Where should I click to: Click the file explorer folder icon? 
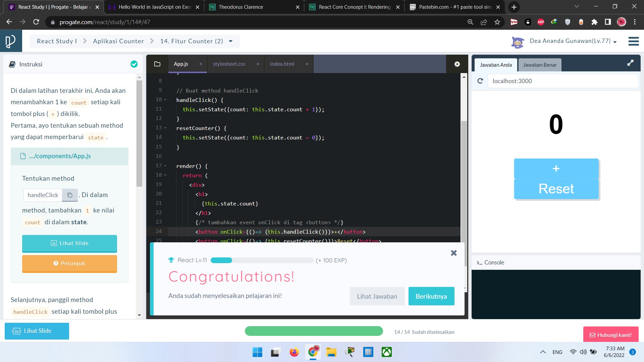click(x=157, y=64)
